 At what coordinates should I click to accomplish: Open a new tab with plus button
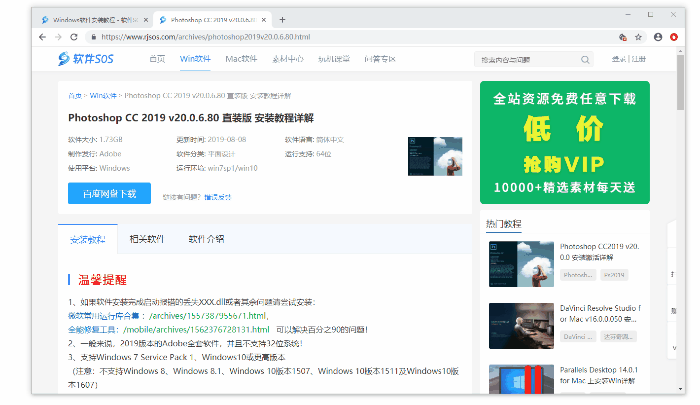[x=282, y=20]
